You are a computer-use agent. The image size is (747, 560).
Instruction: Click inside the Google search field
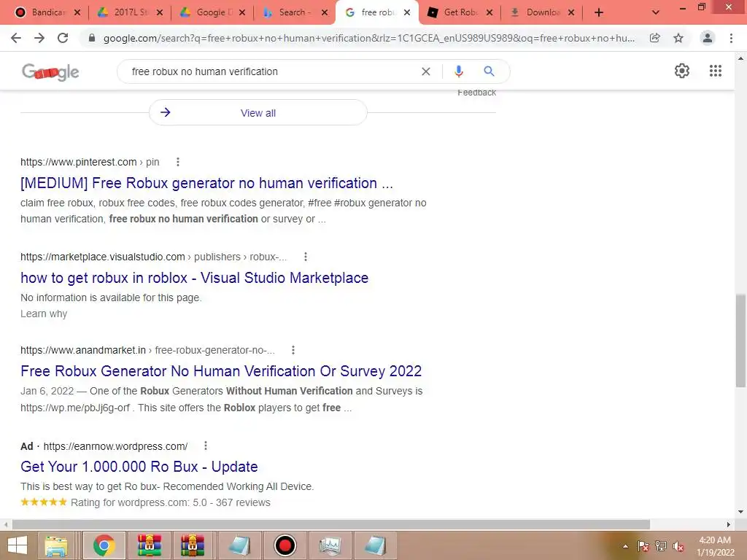pyautogui.click(x=271, y=71)
